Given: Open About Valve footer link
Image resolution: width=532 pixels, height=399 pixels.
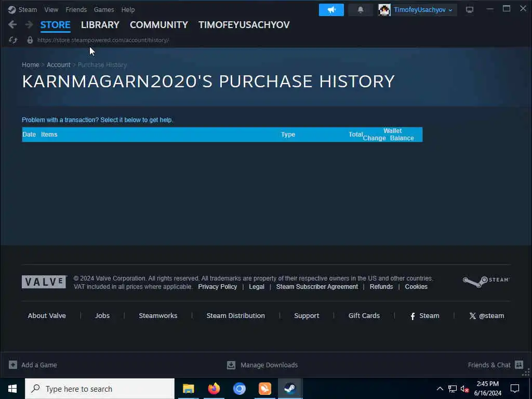Looking at the screenshot, I should click(x=47, y=315).
